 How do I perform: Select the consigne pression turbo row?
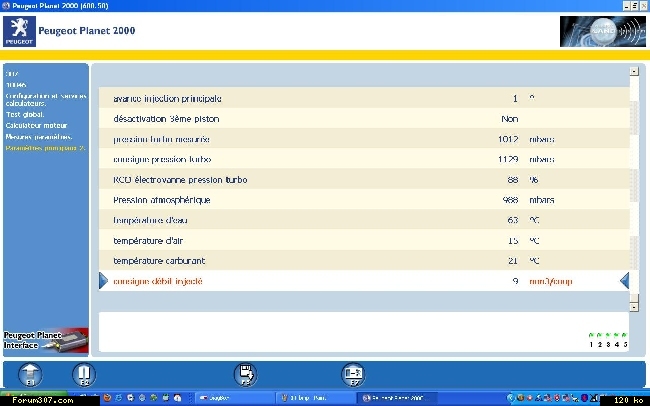[364, 159]
